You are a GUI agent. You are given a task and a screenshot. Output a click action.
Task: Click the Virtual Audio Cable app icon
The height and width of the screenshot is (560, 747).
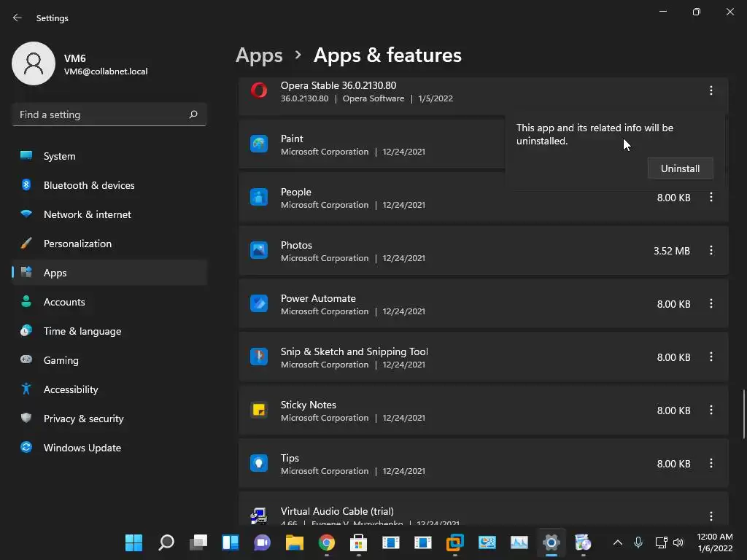259,516
